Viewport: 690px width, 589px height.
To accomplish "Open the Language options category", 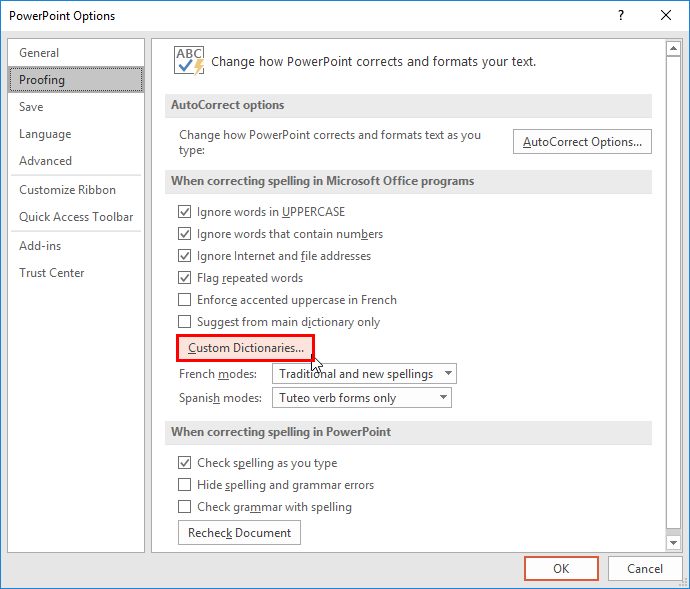I will (76, 134).
